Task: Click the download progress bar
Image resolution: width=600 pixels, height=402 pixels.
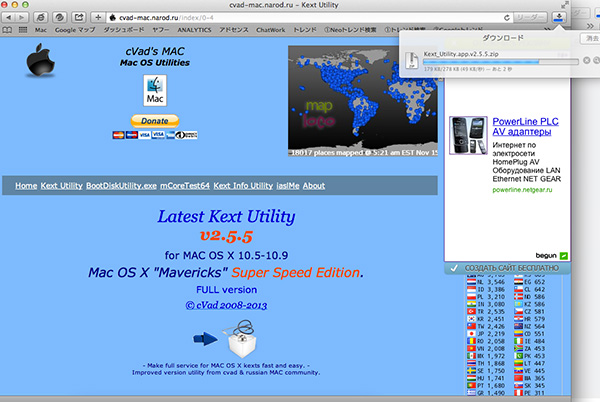Action: 501,62
